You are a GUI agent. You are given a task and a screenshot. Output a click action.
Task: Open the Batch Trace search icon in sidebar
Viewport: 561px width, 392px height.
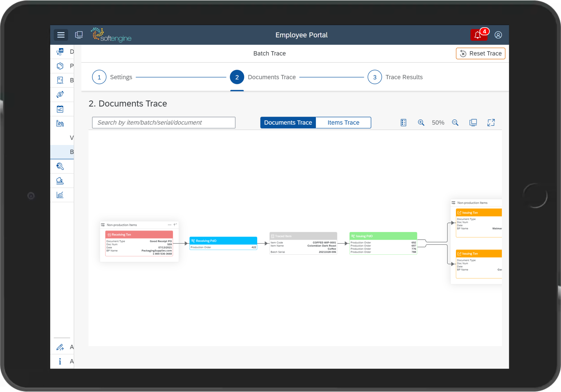60,166
